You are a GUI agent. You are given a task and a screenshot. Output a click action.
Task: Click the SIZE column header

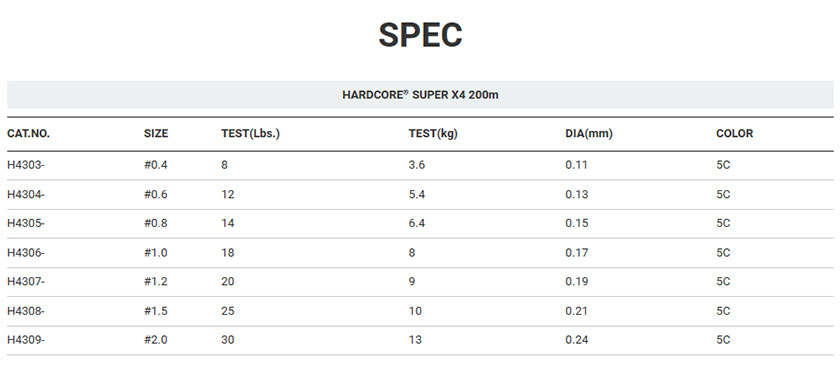156,134
